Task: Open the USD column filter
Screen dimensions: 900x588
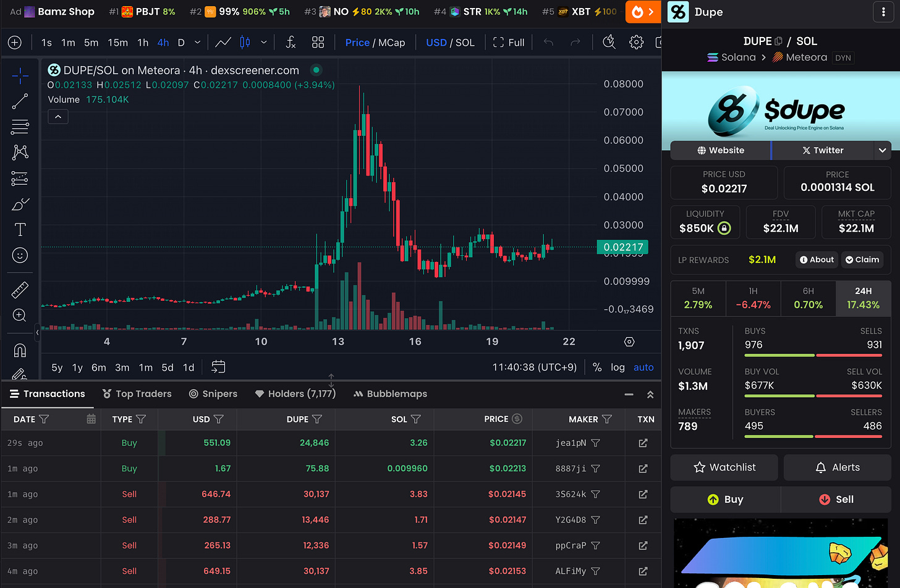Action: tap(218, 419)
